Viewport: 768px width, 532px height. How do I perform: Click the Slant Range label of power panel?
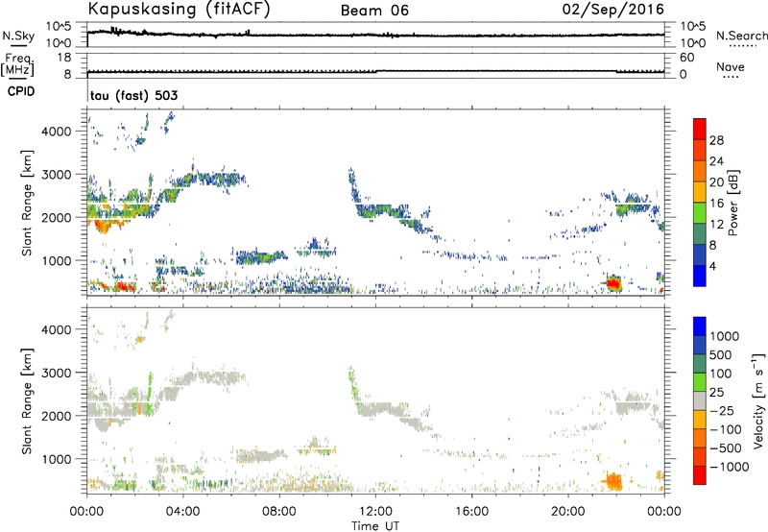coord(27,203)
